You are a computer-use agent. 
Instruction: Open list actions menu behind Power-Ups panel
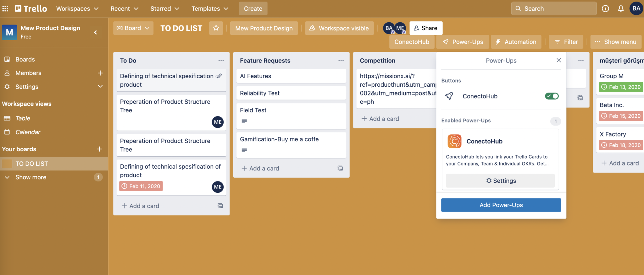[581, 60]
